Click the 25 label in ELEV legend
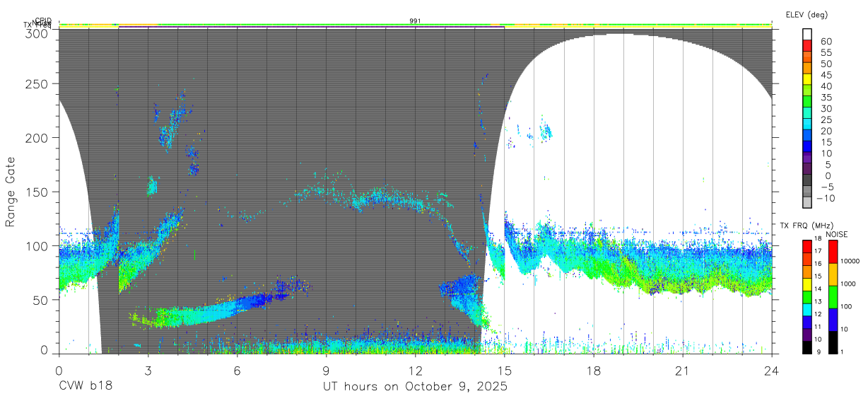This screenshot has width=868, height=401. tap(825, 120)
